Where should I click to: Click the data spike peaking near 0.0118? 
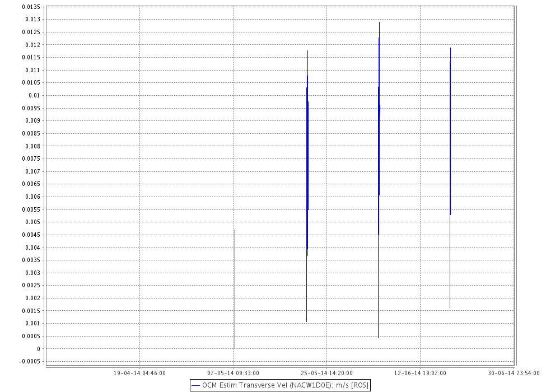307,186
